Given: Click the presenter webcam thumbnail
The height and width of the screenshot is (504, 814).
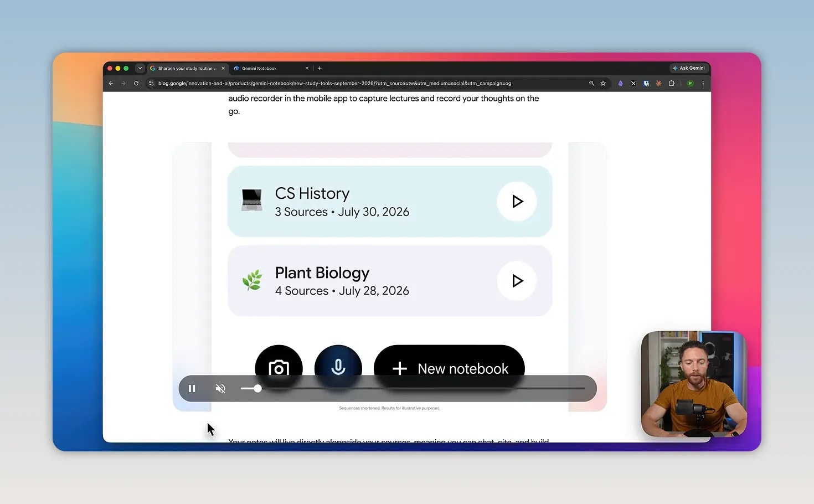Looking at the screenshot, I should [694, 384].
